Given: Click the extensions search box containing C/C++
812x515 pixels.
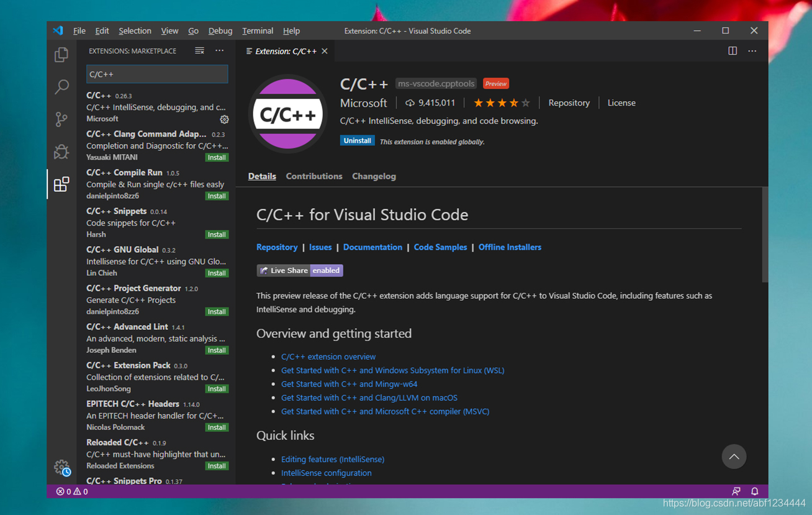Looking at the screenshot, I should pyautogui.click(x=157, y=74).
